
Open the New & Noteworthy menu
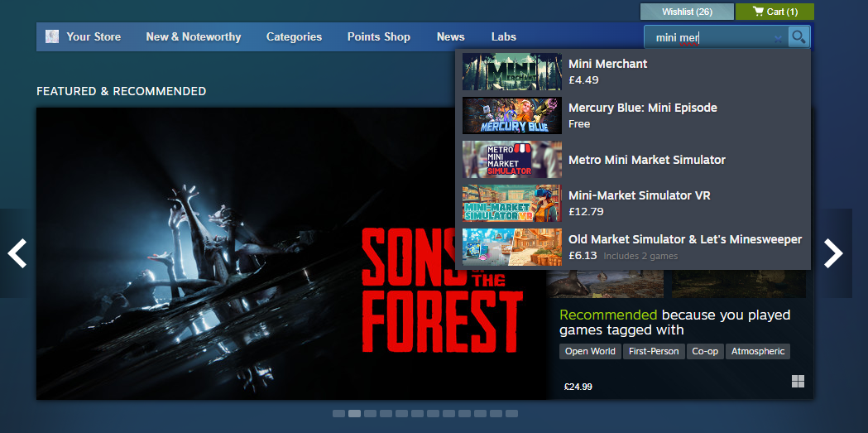pyautogui.click(x=193, y=37)
